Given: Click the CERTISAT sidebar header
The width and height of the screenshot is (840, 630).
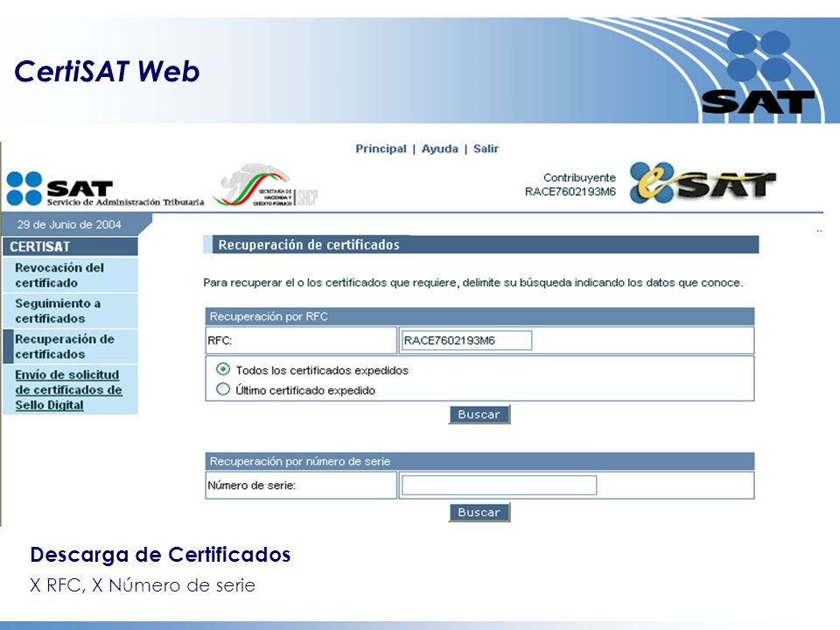Looking at the screenshot, I should [70, 247].
